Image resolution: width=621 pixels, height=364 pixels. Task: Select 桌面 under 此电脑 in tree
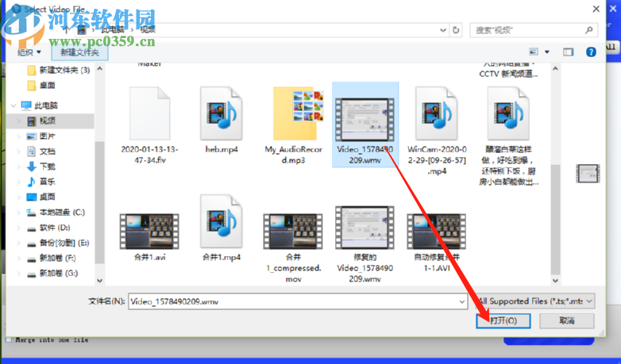pos(40,197)
